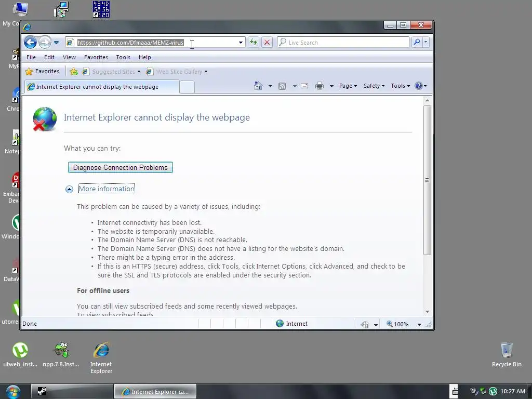This screenshot has height=399, width=532.
Task: Click Diagnose Connection Problems button
Action: [x=121, y=167]
